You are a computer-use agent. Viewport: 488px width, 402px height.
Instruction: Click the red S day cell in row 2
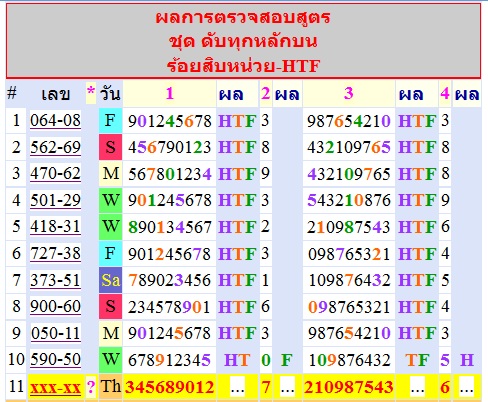[x=110, y=147]
